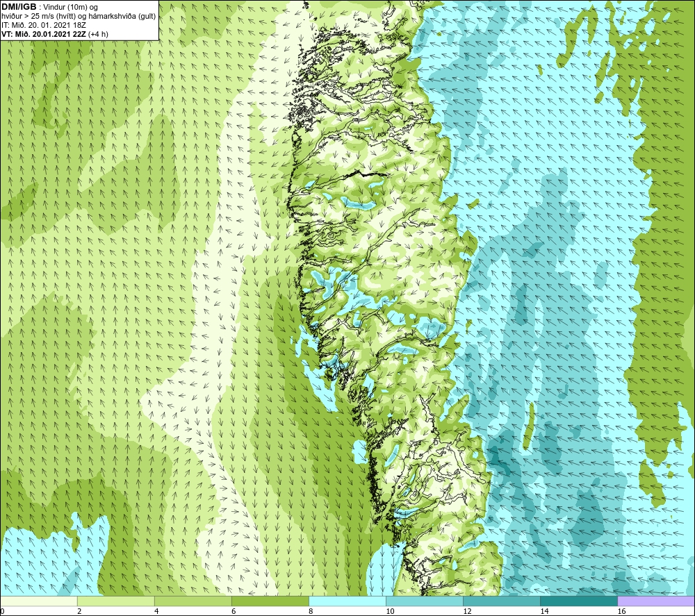Click the light green 2–4 m/s legend swatch
The width and height of the screenshot is (695, 616).
click(116, 601)
